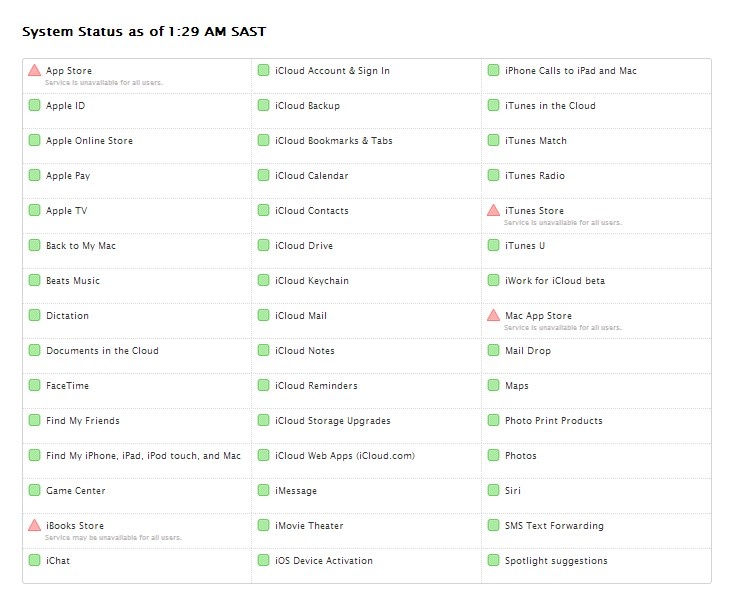Click the iCloud Drive service label

304,246
